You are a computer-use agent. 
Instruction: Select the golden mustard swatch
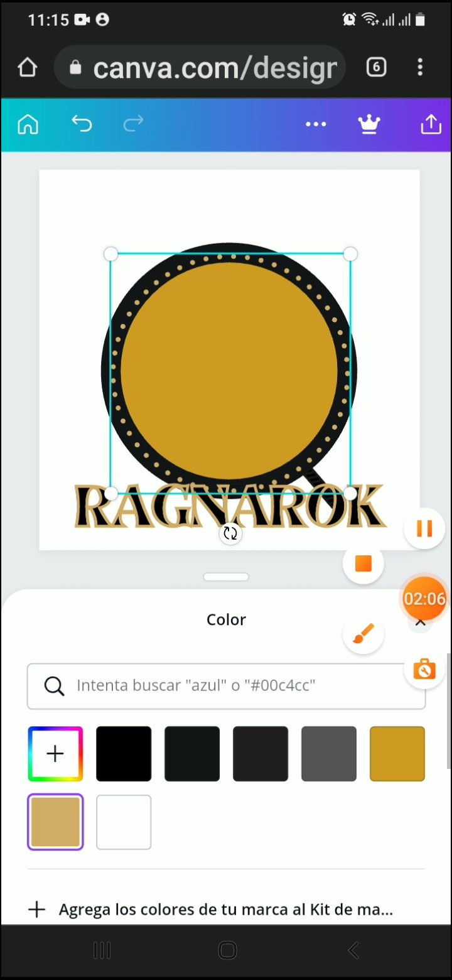pos(397,754)
